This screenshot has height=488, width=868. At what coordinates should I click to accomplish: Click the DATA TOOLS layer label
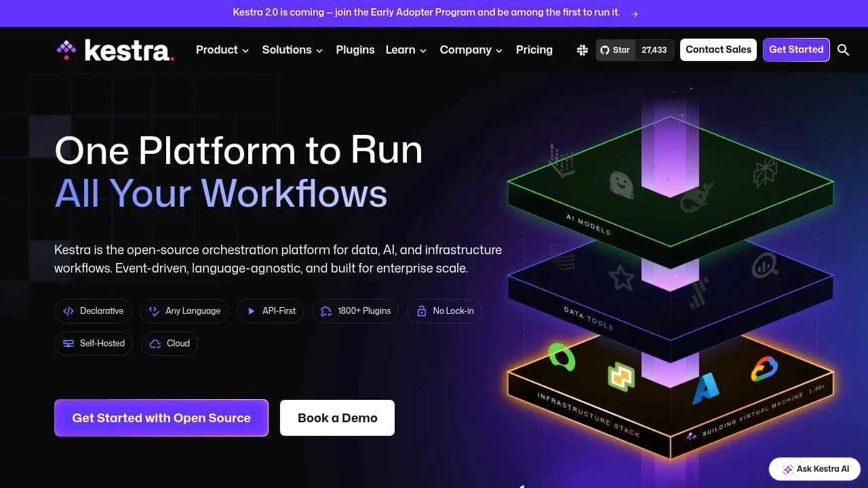tap(588, 318)
